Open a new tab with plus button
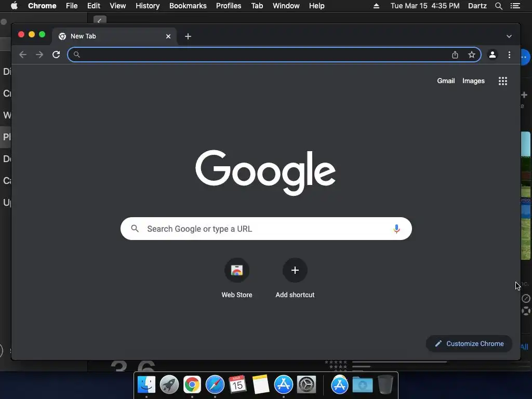 [x=188, y=36]
